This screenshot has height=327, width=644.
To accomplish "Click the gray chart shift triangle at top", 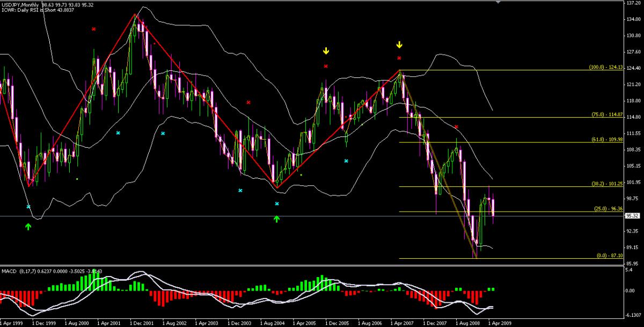I will (499, 2).
